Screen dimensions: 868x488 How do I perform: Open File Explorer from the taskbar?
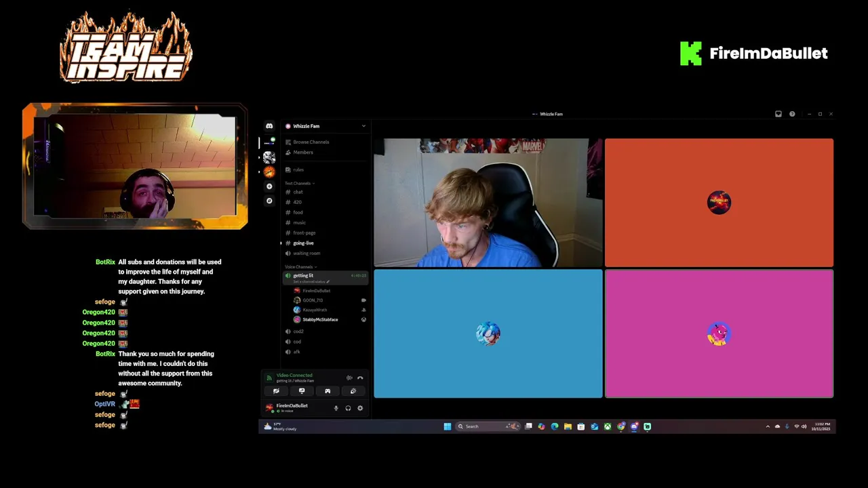coord(568,426)
